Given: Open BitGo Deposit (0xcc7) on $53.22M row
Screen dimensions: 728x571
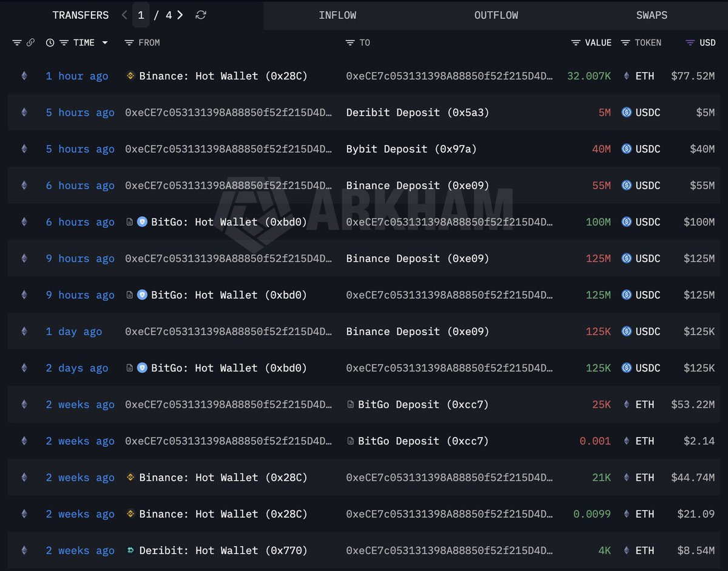Looking at the screenshot, I should click(x=423, y=404).
